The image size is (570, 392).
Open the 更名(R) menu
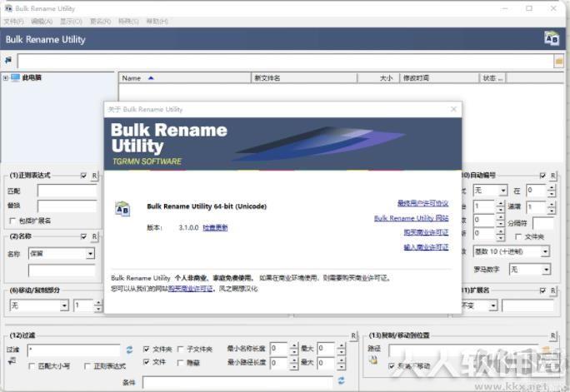(101, 22)
